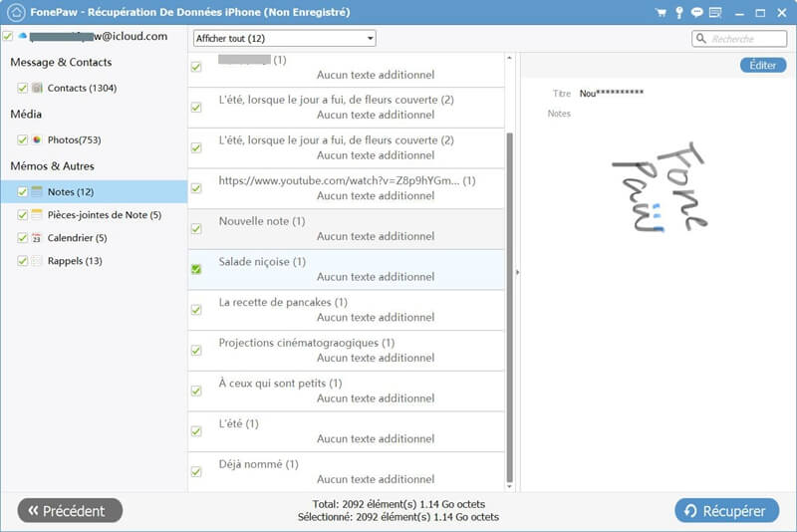
Task: Toggle the Notes (12) checkbox
Action: [22, 191]
